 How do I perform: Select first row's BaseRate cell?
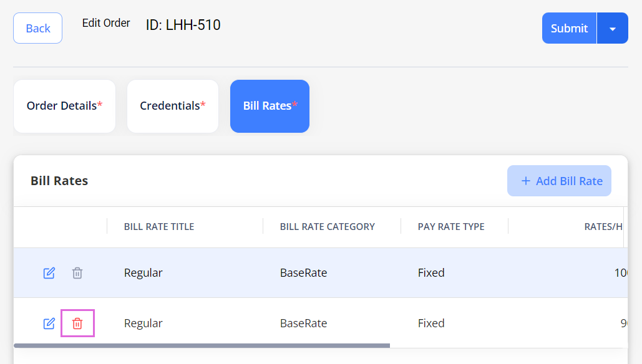303,273
